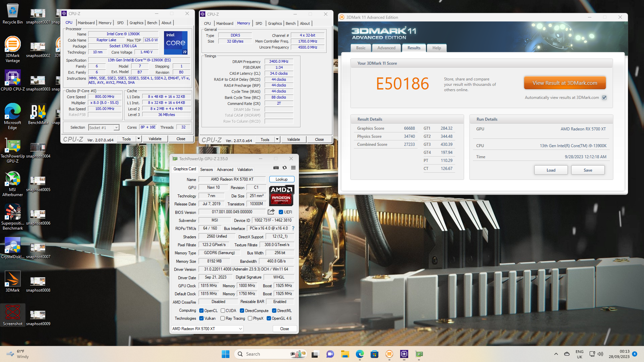This screenshot has width=644, height=362.
Task: Launch the BenchMate desktop shortcut
Action: [x=38, y=114]
